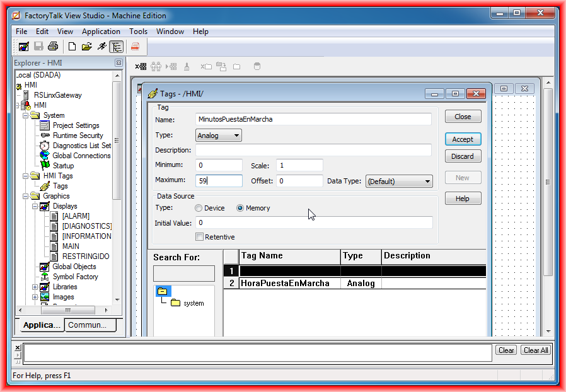The image size is (566, 392).
Task: Click the Accept button
Action: 463,139
